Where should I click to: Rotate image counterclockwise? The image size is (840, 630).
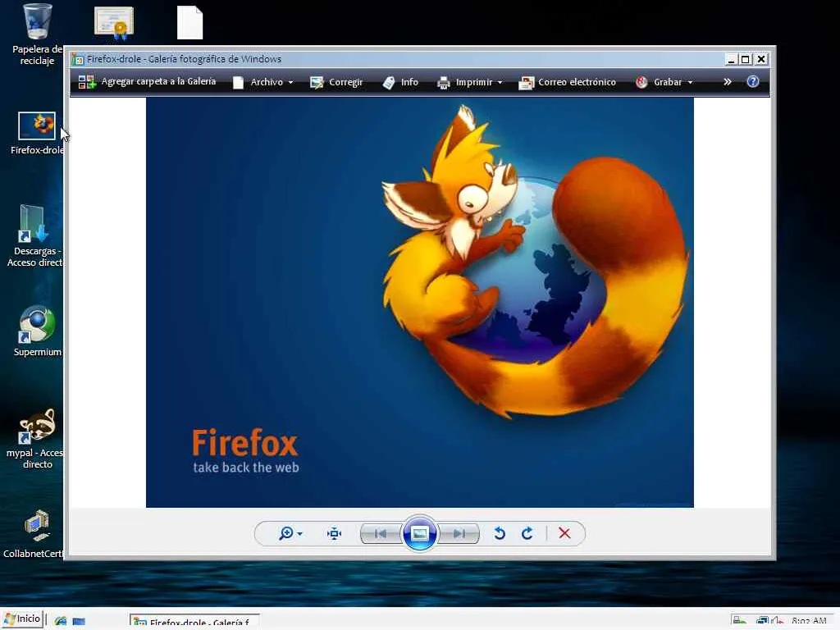(500, 533)
